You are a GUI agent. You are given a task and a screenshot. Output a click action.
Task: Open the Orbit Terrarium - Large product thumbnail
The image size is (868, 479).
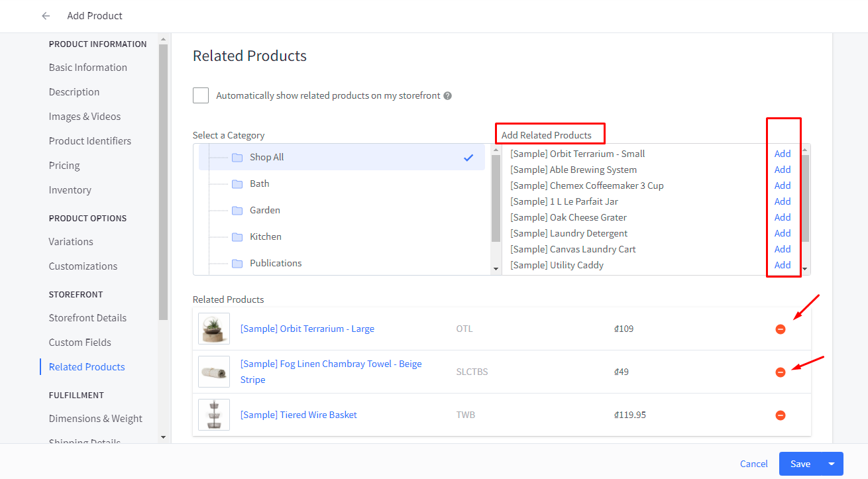[214, 329]
